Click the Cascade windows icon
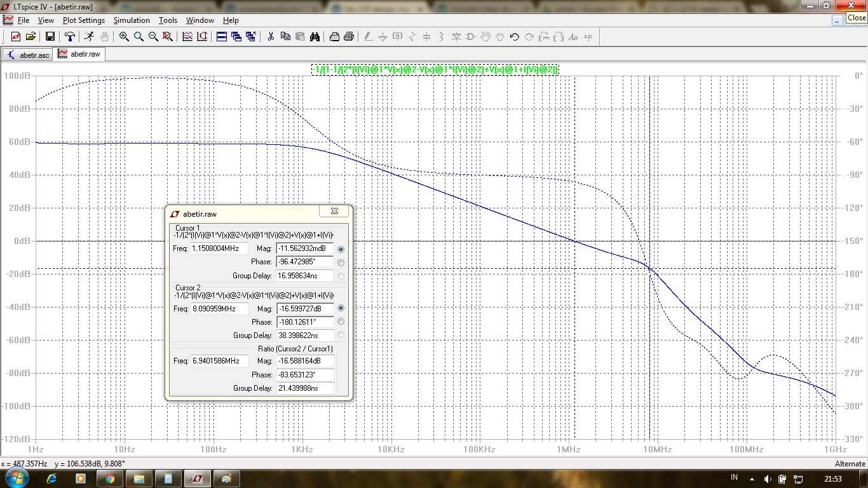This screenshot has width=868, height=488. [x=236, y=37]
